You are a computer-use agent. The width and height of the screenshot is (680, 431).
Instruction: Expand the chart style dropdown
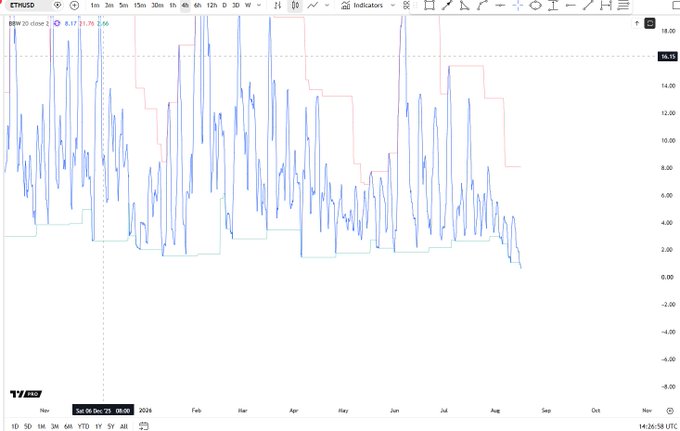click(327, 5)
